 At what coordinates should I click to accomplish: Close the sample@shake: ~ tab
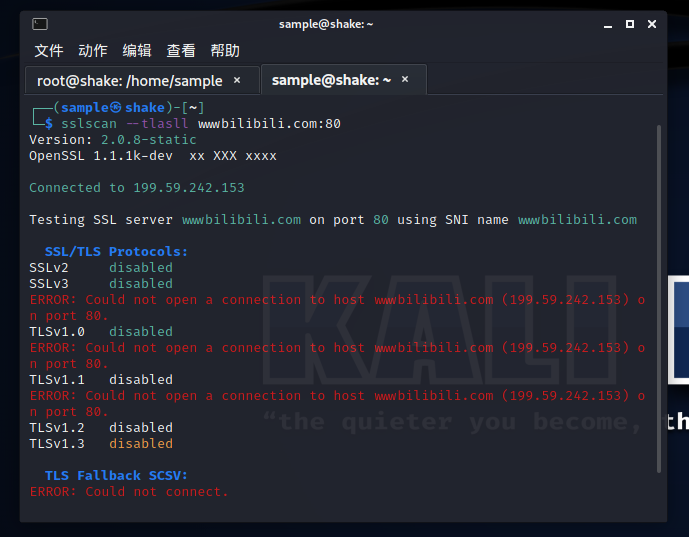tap(405, 79)
